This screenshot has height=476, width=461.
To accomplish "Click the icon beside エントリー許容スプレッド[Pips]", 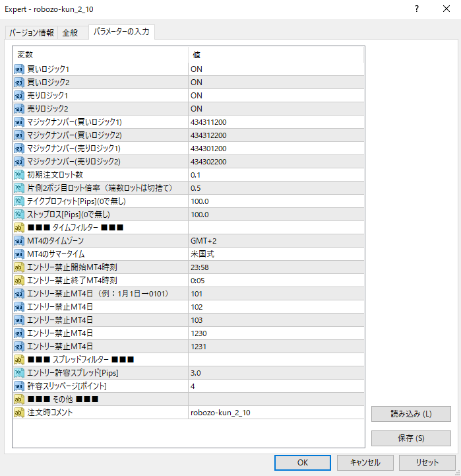I will (19, 373).
